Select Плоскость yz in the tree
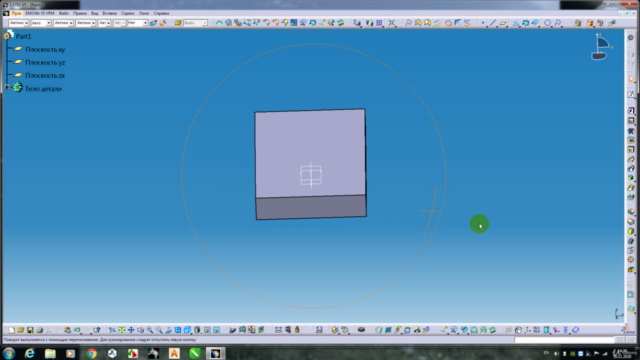This screenshot has height=360, width=640. tap(45, 62)
